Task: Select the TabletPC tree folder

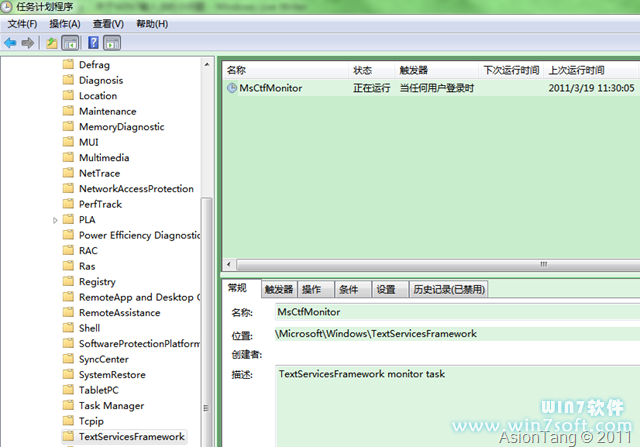Action: click(x=99, y=390)
